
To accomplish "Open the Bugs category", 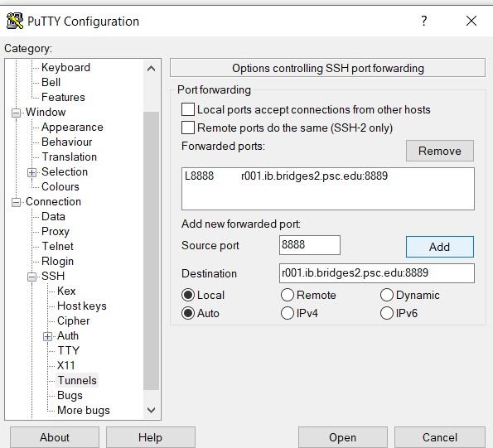I will [70, 396].
